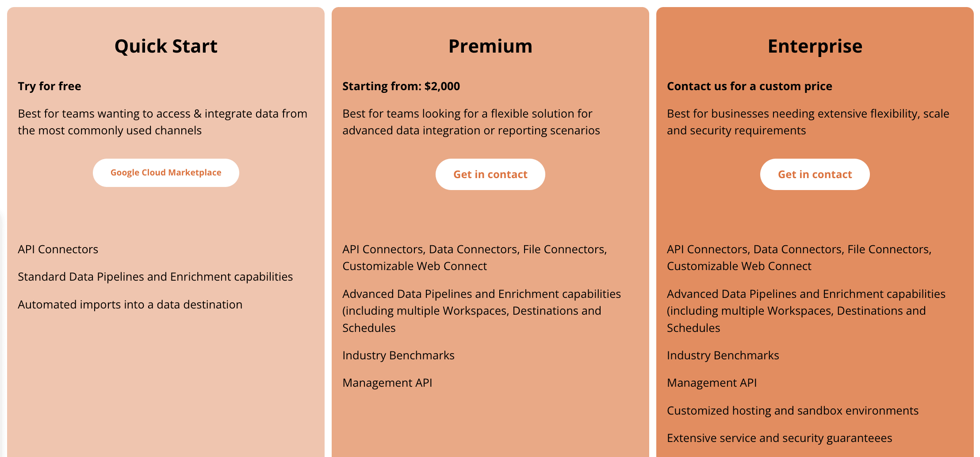Click the Enterprise plan description about security requirements
The image size is (980, 457).
(x=808, y=122)
